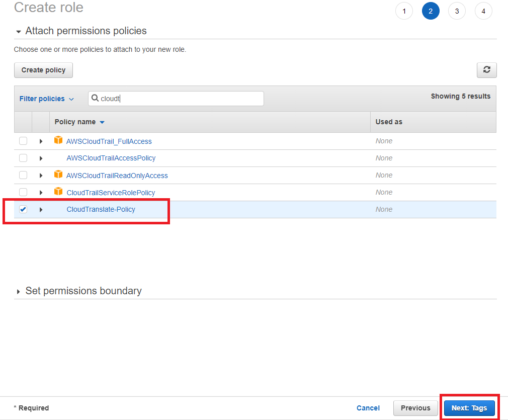Screen dimensions: 508x420
Task: Click the Create policy button
Action: [x=43, y=70]
